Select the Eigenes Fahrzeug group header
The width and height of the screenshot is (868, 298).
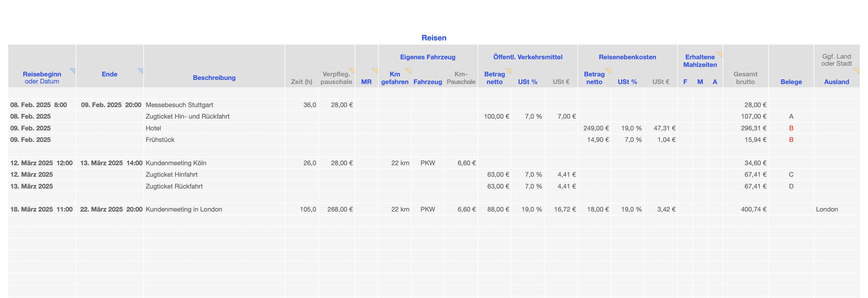click(x=427, y=57)
